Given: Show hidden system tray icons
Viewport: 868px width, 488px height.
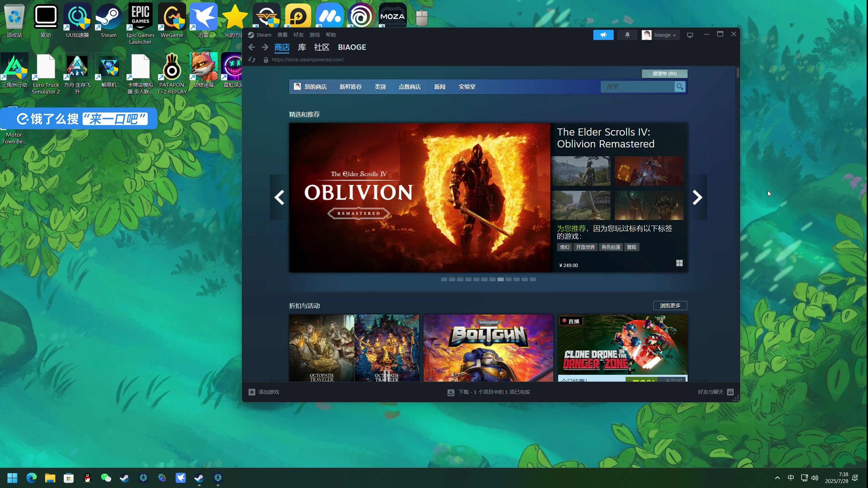Looking at the screenshot, I should point(777,478).
